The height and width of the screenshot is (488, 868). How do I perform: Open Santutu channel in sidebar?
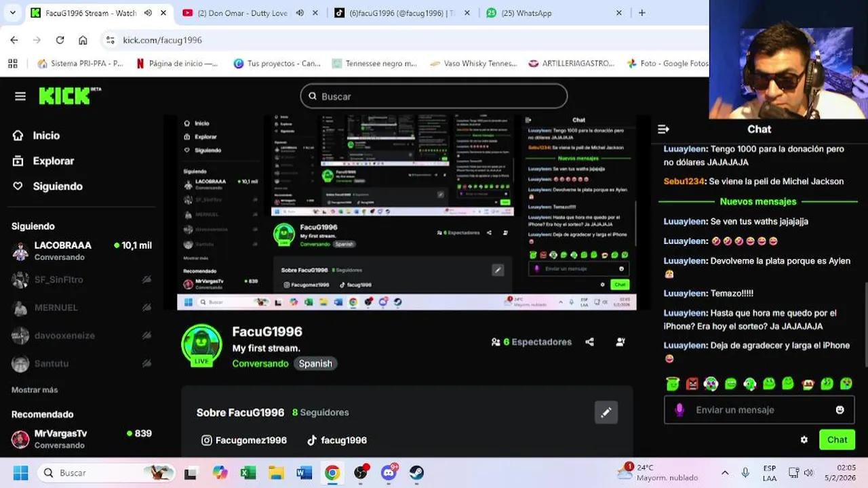(x=81, y=363)
